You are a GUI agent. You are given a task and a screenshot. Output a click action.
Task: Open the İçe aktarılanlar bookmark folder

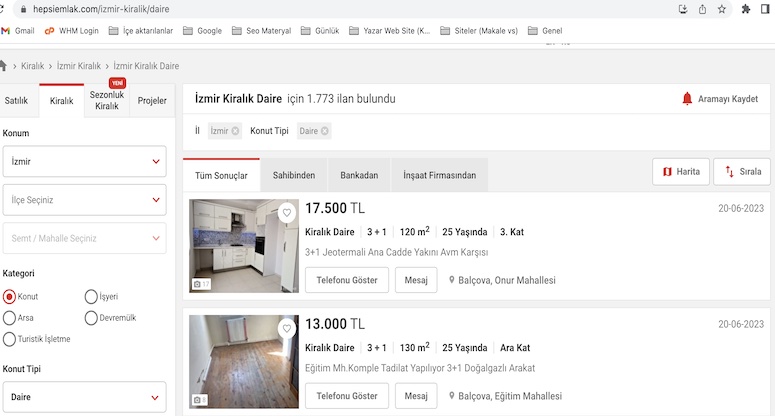pyautogui.click(x=141, y=31)
